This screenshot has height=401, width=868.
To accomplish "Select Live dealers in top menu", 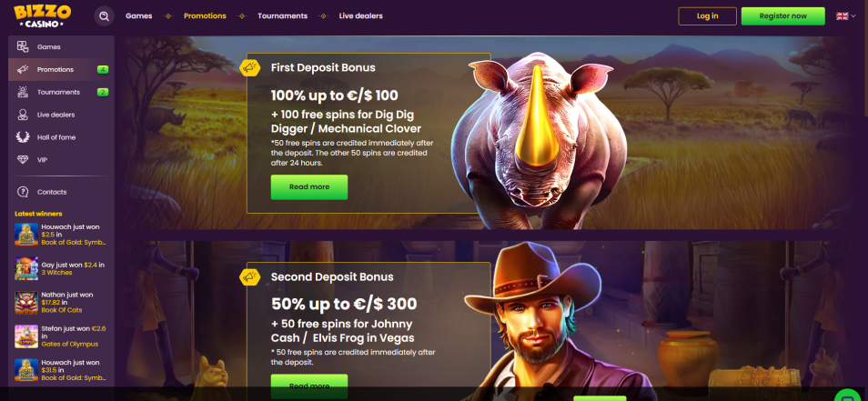I will (361, 16).
